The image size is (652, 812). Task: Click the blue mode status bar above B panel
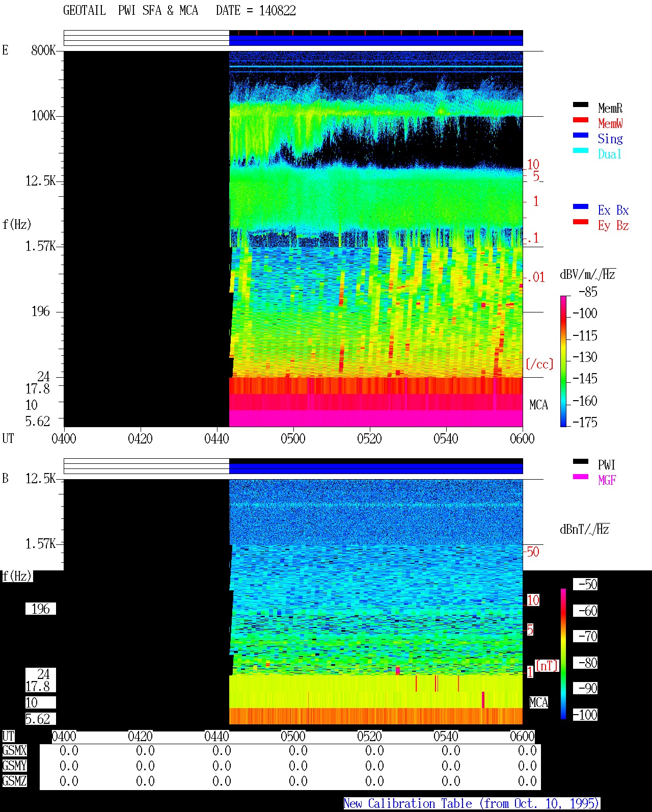point(376,468)
